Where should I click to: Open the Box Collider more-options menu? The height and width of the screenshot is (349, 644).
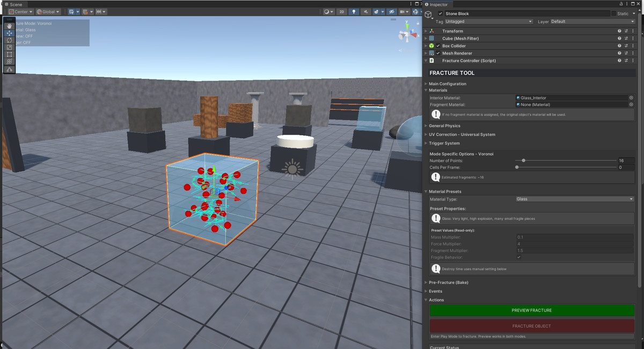point(633,46)
